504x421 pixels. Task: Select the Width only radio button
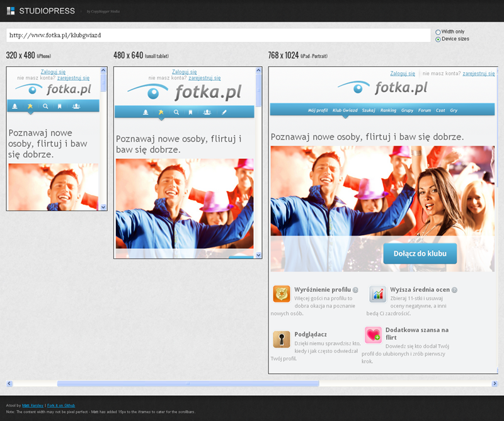click(438, 32)
